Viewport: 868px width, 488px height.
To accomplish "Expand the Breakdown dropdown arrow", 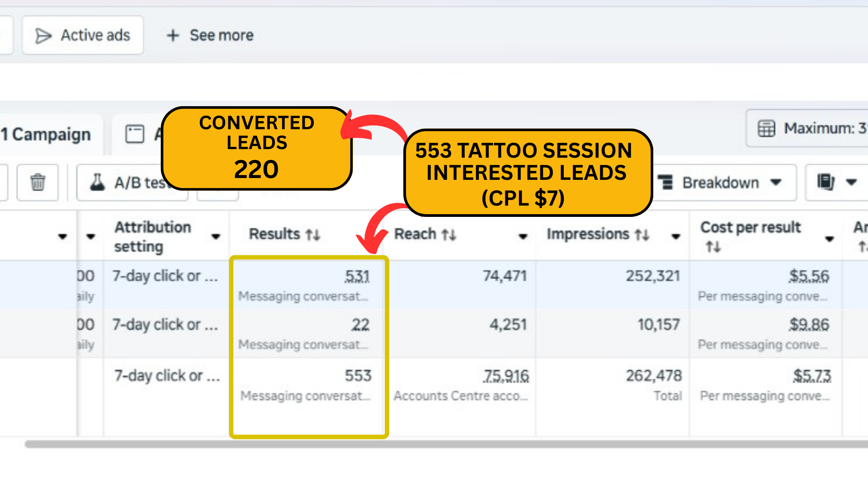I will click(776, 182).
